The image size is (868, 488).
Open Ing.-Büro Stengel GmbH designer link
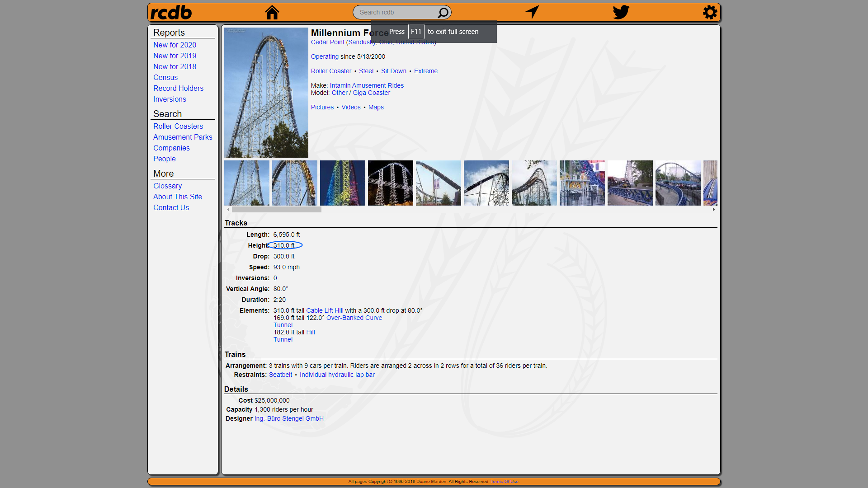click(x=289, y=418)
